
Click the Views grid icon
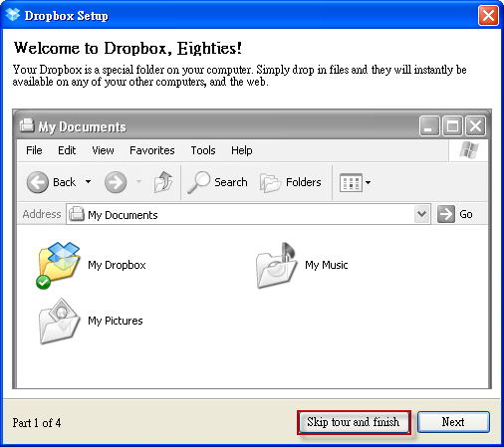pos(351,182)
